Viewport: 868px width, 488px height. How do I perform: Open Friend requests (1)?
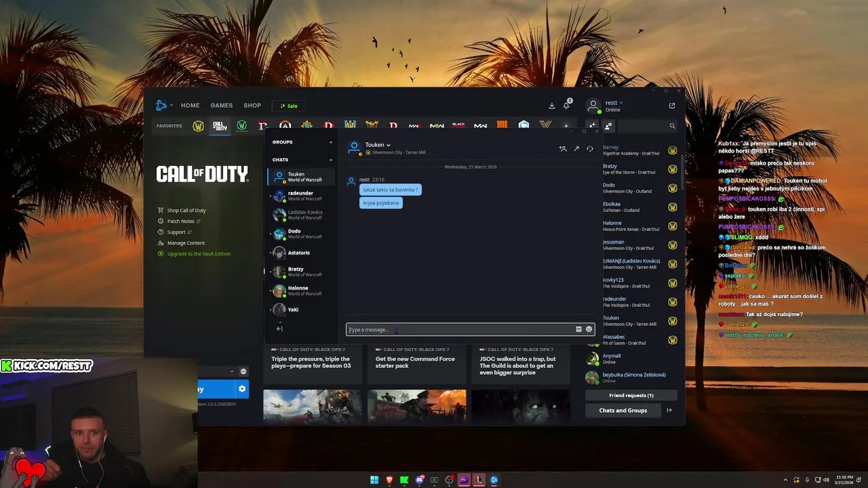(631, 395)
